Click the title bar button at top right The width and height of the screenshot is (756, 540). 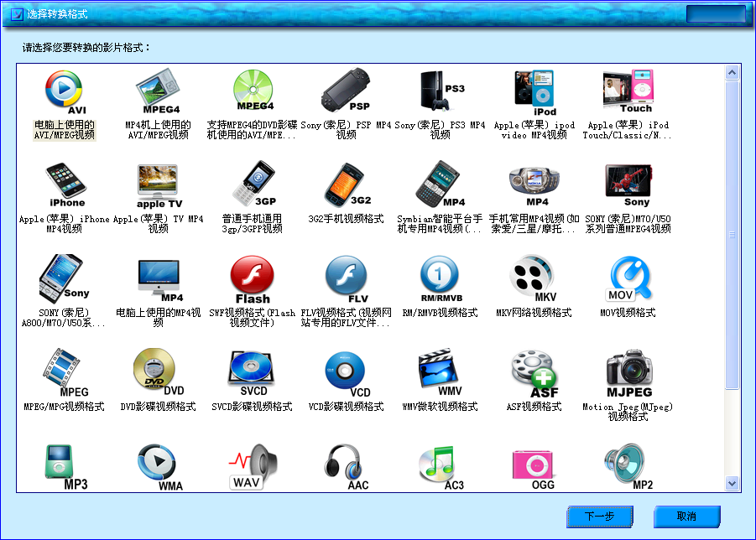coord(717,14)
